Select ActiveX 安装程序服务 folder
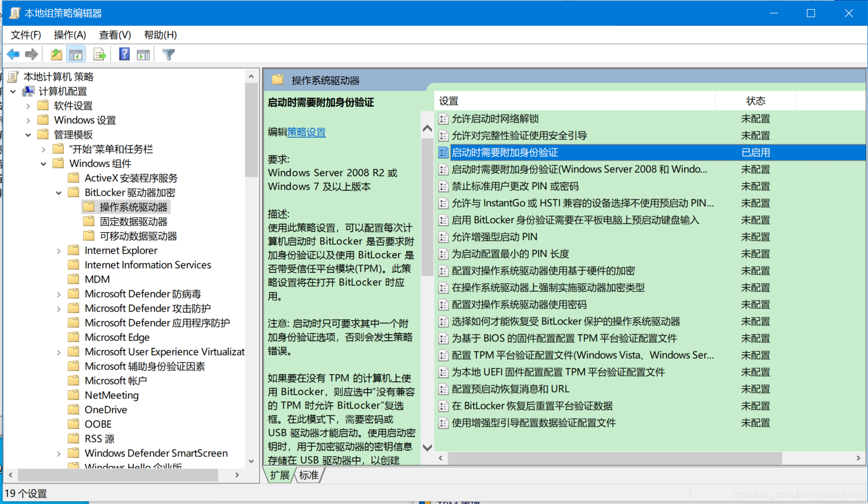Viewport: 868px width, 504px height. 131,178
